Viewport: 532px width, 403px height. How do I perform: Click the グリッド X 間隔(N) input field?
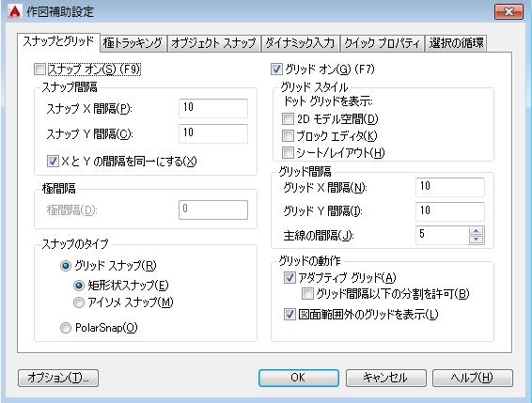[x=450, y=187]
